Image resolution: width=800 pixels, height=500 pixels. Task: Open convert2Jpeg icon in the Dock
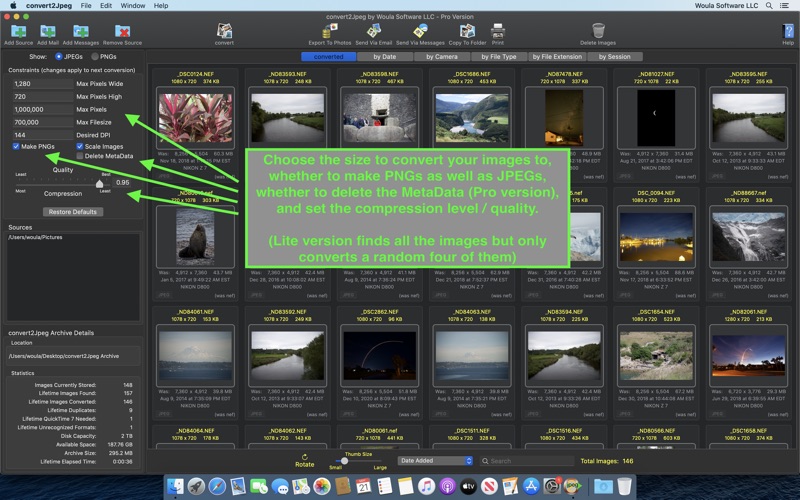(x=572, y=486)
